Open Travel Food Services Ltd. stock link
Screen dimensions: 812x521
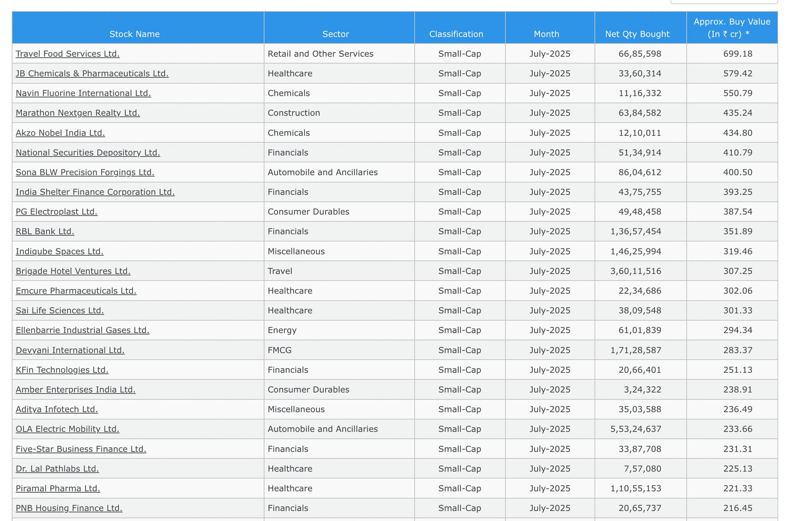coord(68,54)
